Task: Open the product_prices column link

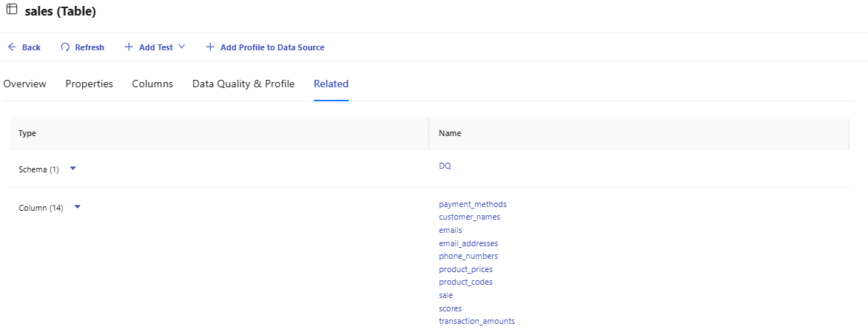Action: pyautogui.click(x=465, y=269)
